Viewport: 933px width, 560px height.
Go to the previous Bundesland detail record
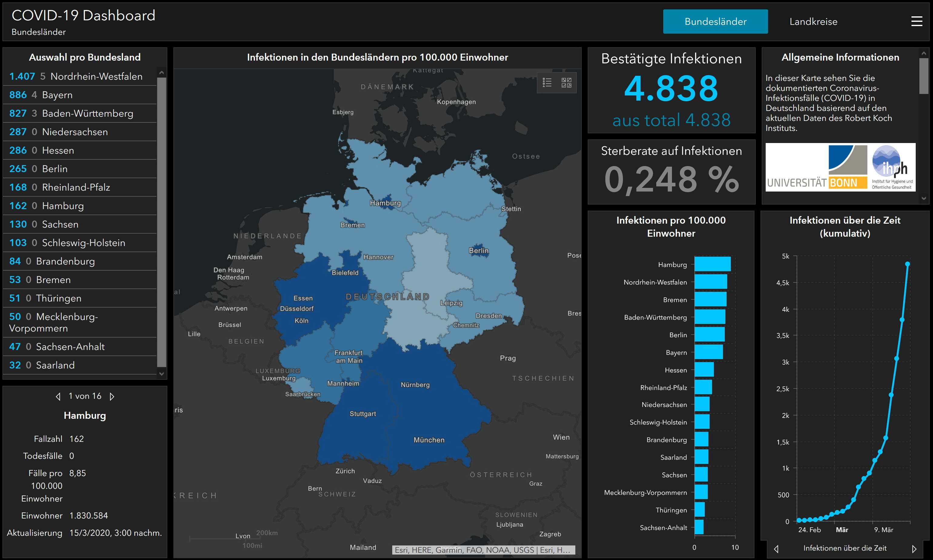[x=58, y=396]
